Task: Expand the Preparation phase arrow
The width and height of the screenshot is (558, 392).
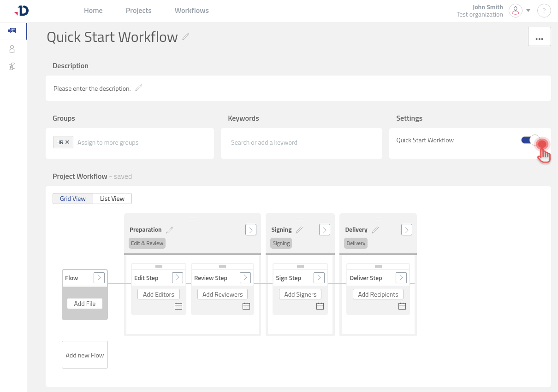Action: coord(250,230)
